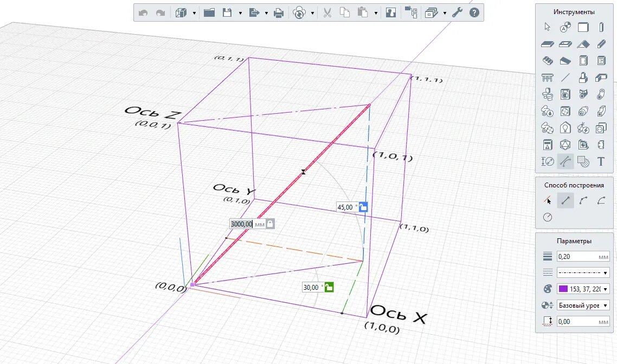The width and height of the screenshot is (617, 364).
Task: Click the 0,20 мм line thickness field
Action: point(583,256)
